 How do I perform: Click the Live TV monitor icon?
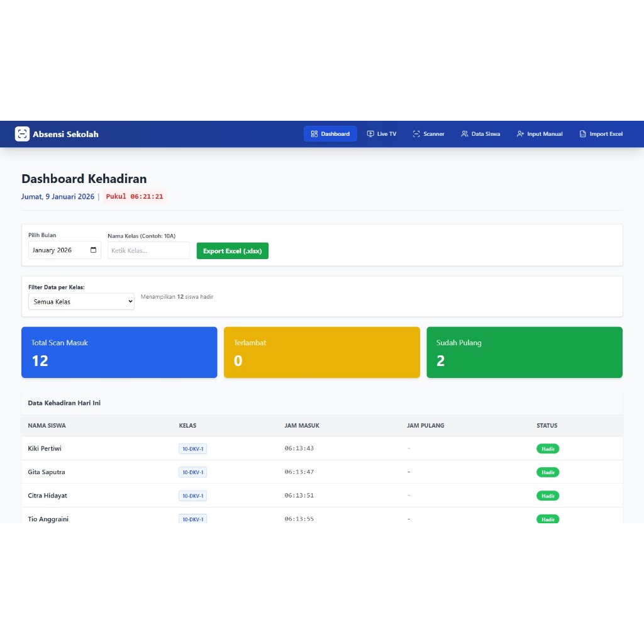[370, 134]
